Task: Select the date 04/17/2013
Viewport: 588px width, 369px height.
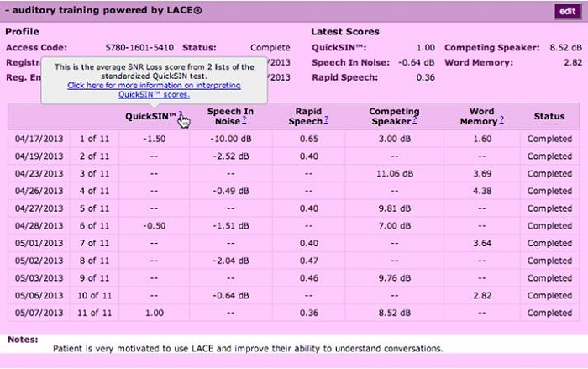Action: tap(39, 139)
